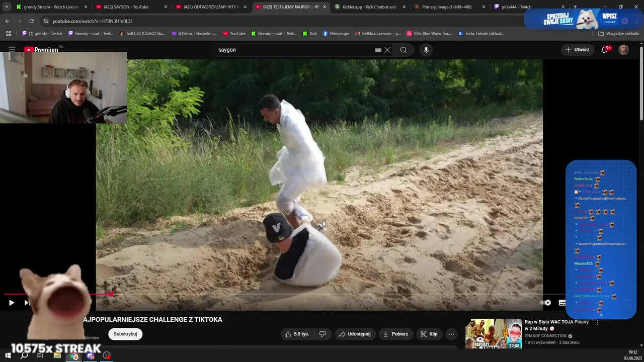Open Betklicz czerwiec bookmark

[378, 34]
